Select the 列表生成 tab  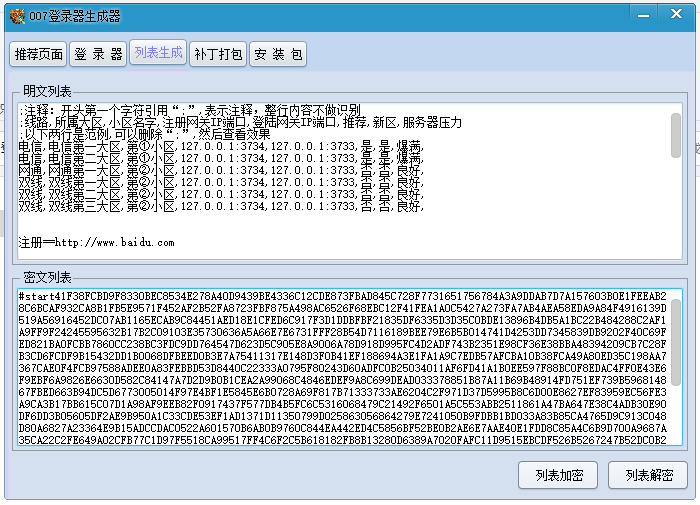coord(158,53)
